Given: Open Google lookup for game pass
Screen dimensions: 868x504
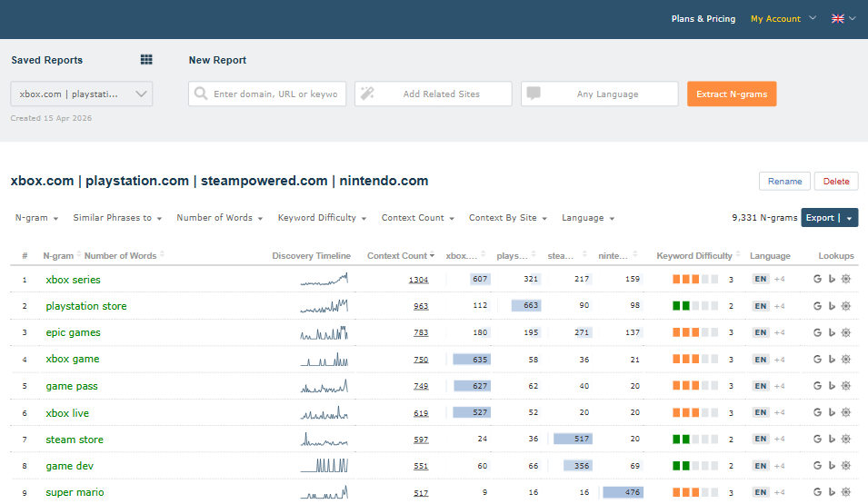Looking at the screenshot, I should [x=817, y=386].
